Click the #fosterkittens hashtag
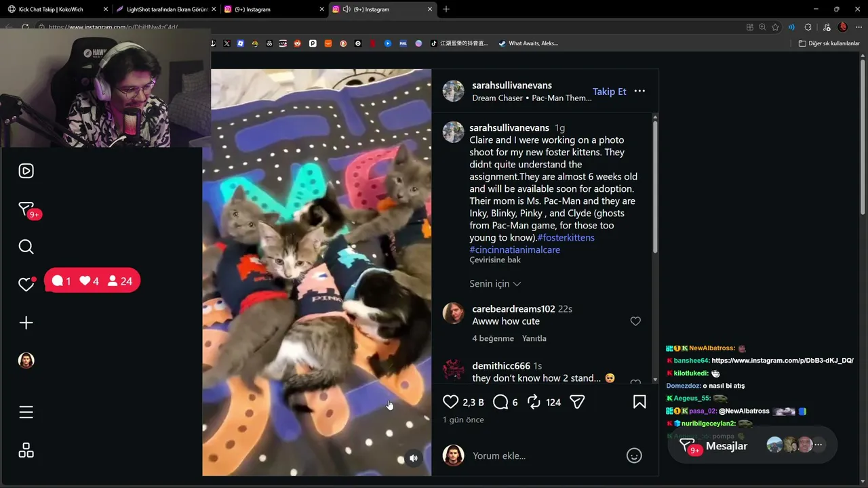This screenshot has height=488, width=868. (x=566, y=237)
